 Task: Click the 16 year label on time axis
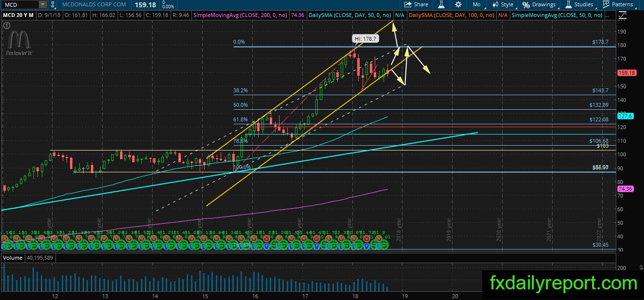coord(254,296)
